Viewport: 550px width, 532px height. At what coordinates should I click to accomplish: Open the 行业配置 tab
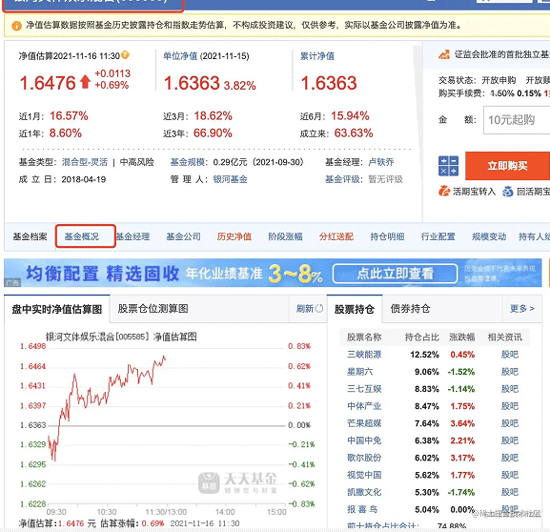(x=438, y=237)
